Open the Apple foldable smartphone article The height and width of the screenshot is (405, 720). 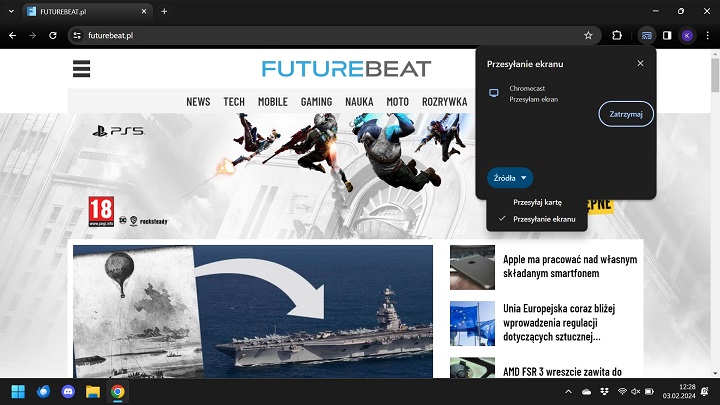569,266
